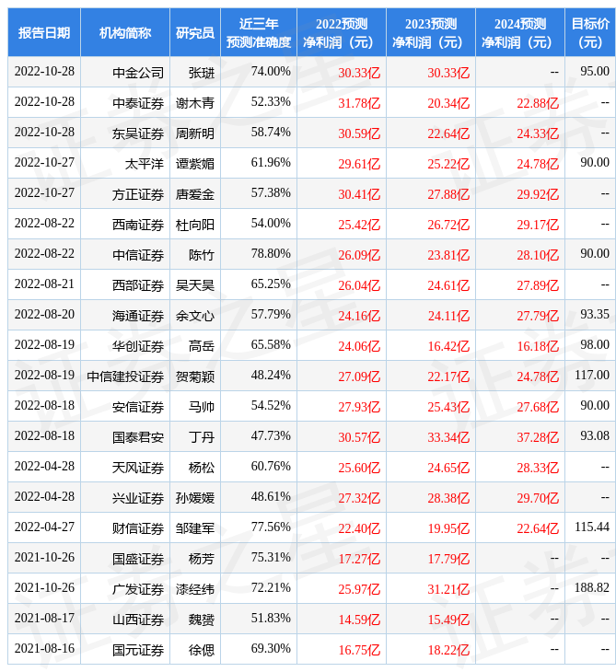This screenshot has width=616, height=672.
Task: Select analyst 杨芳
Action: coord(202,560)
